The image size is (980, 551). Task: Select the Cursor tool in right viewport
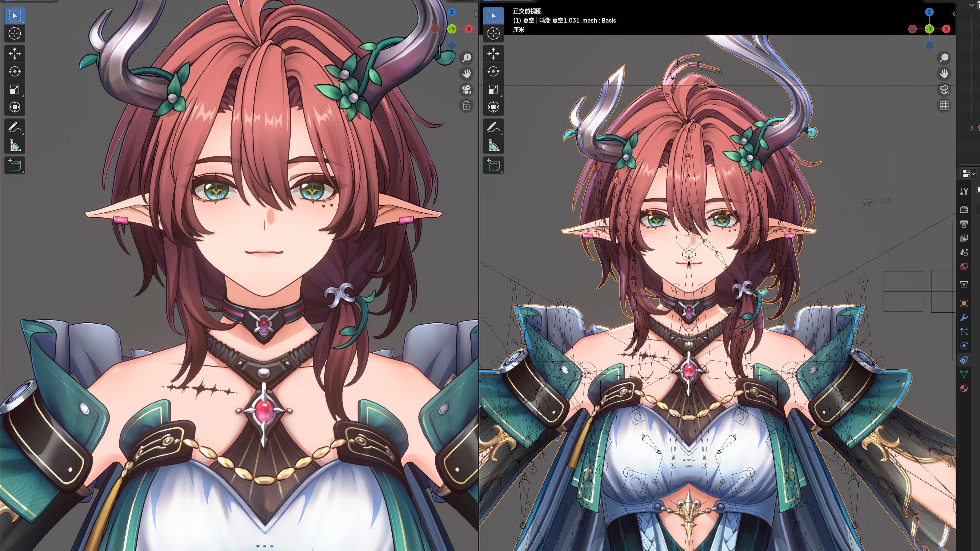[493, 33]
